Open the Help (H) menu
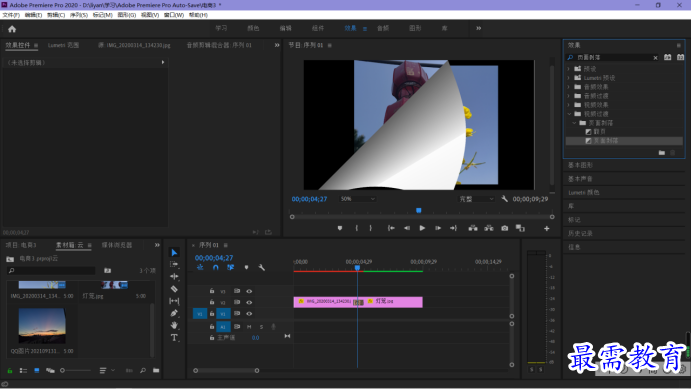 tap(198, 15)
